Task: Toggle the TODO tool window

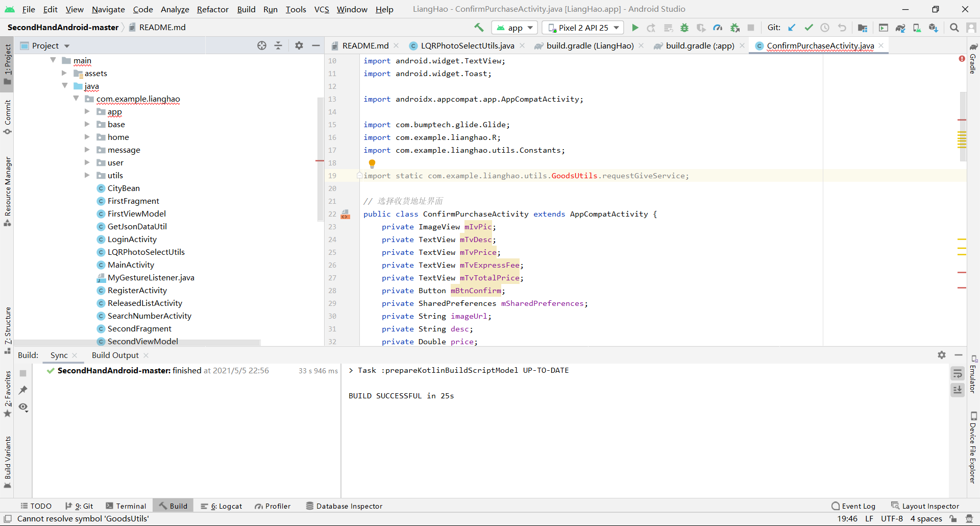Action: 36,506
